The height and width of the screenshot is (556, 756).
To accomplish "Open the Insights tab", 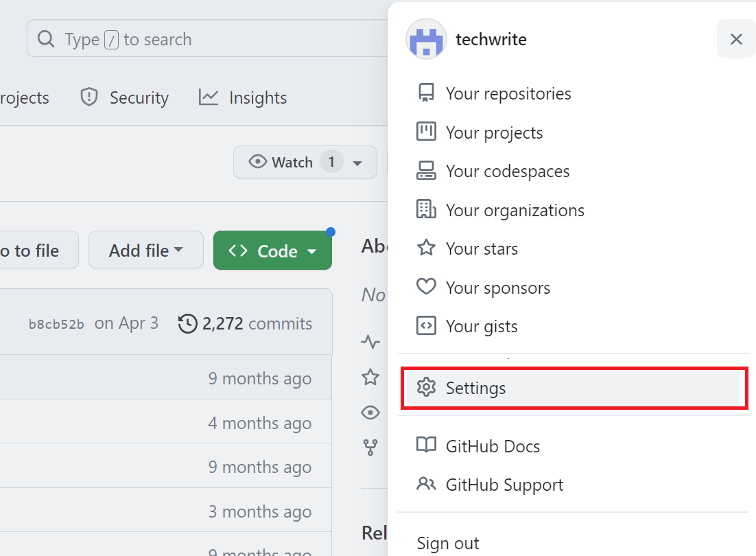I will pyautogui.click(x=243, y=97).
